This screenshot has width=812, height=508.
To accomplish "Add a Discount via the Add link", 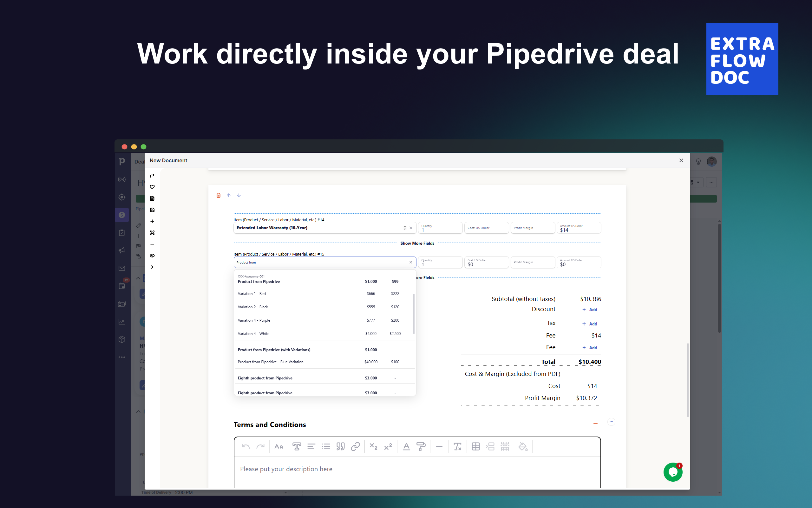I will pyautogui.click(x=590, y=310).
